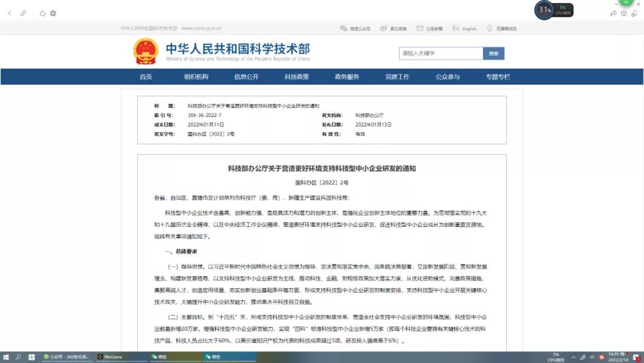644x363 pixels.
Task: Open 无障碍浏览 accessibility mode
Action: [502, 28]
